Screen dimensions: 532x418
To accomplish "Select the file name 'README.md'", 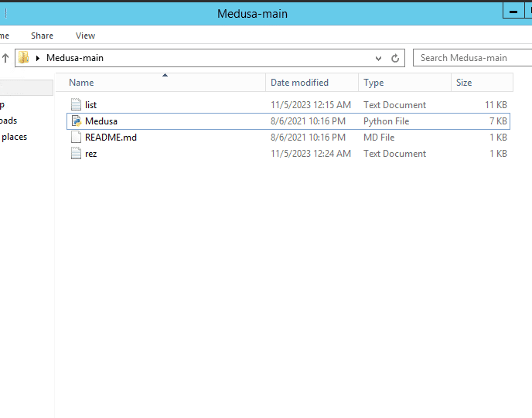I will coord(111,138).
